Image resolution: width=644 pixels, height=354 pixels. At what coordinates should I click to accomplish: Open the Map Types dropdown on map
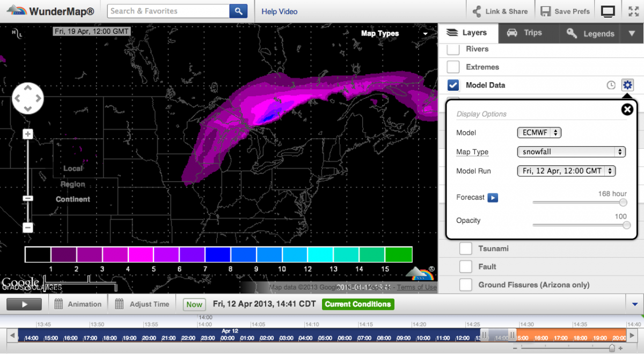(x=395, y=33)
